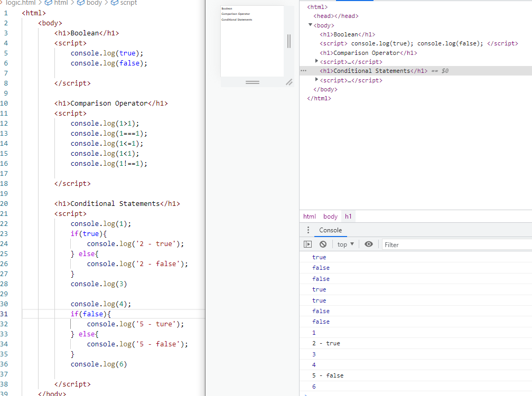
Task: Select the opening html tag in DOM tree
Action: [317, 7]
